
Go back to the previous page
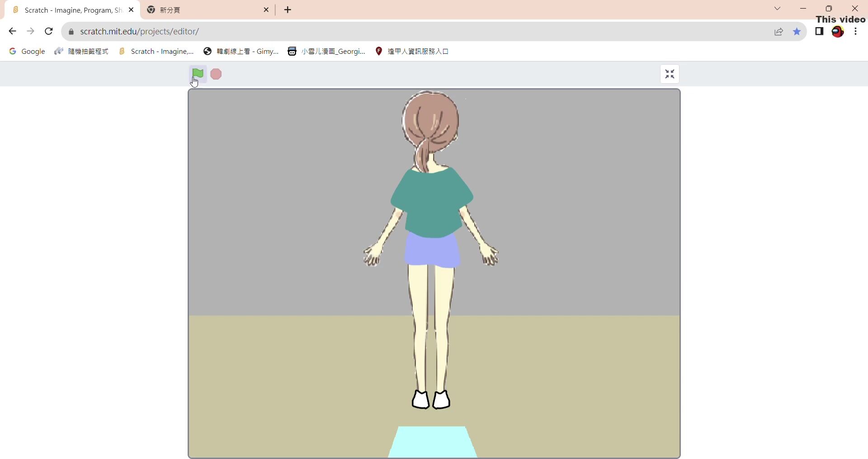13,31
